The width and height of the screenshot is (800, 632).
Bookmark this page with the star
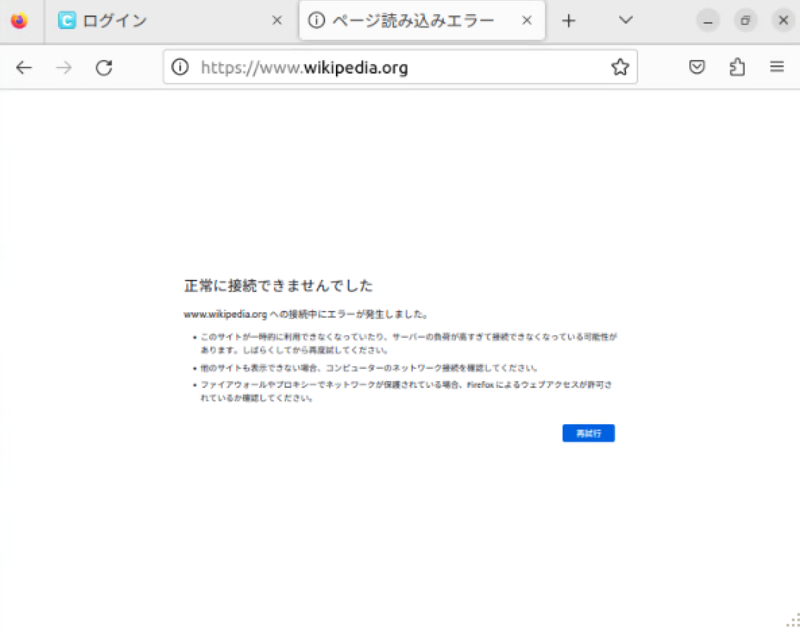pos(620,67)
